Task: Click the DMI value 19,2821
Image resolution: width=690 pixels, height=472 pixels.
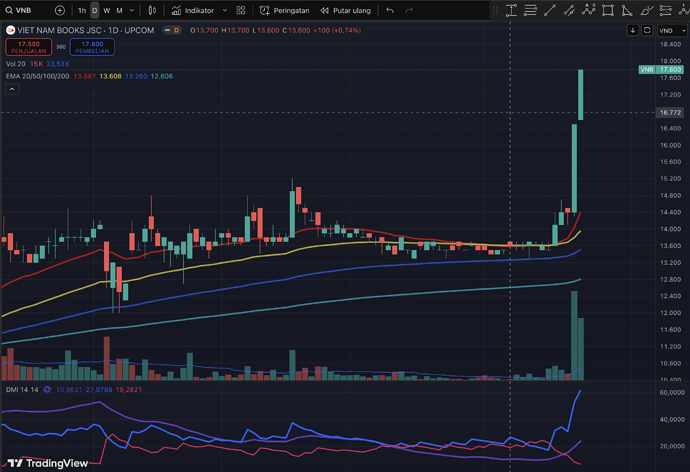Action: click(128, 390)
